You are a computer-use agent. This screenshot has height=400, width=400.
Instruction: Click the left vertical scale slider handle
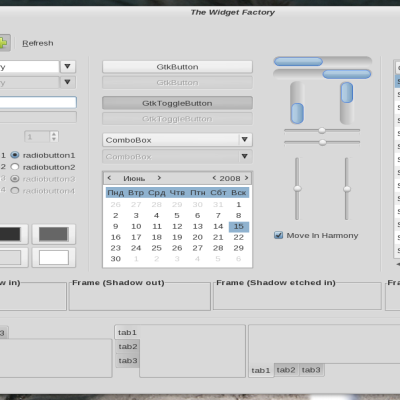tap(297, 188)
